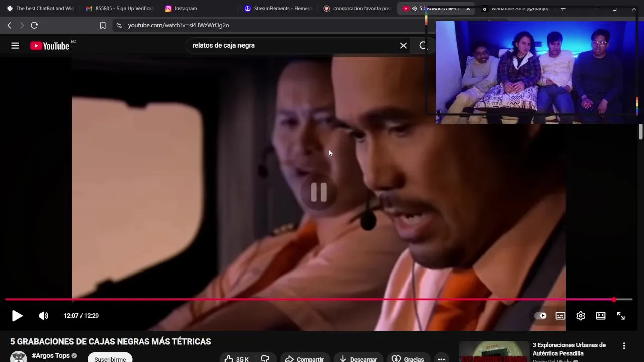Bookmark this page icon

point(103,25)
